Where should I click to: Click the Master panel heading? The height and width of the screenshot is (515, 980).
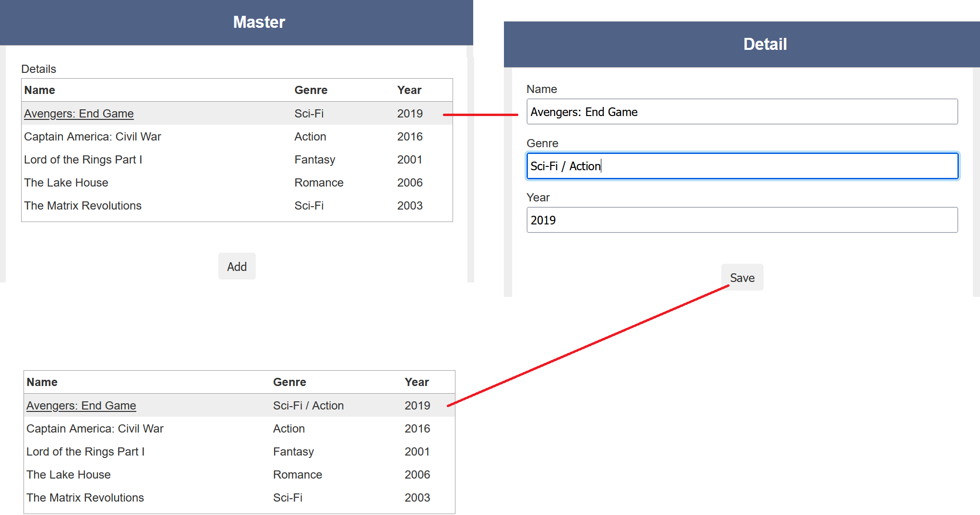(259, 22)
